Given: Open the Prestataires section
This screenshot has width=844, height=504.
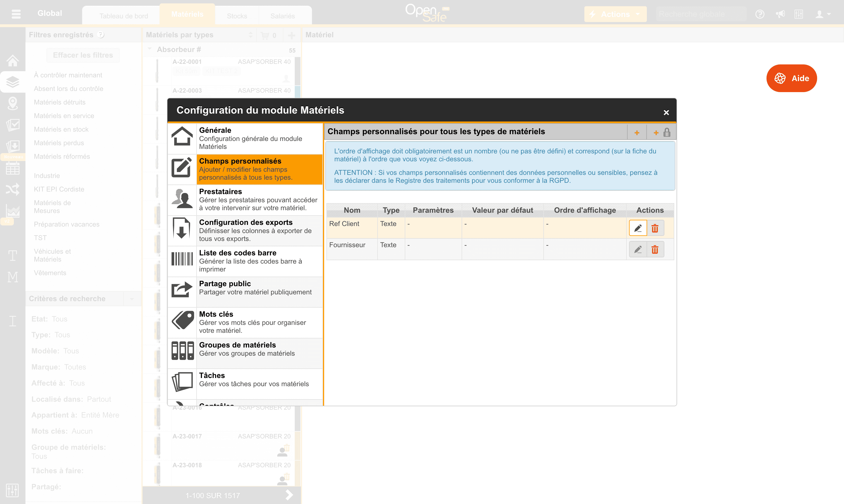Looking at the screenshot, I should [x=245, y=200].
